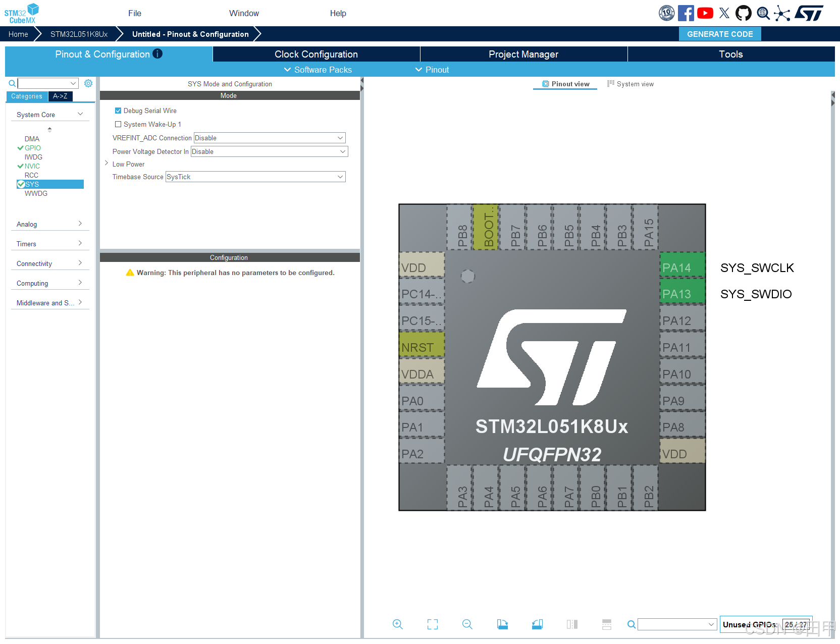840x644 pixels.
Task: Open the 10th anniversary badge icon
Action: click(x=666, y=13)
